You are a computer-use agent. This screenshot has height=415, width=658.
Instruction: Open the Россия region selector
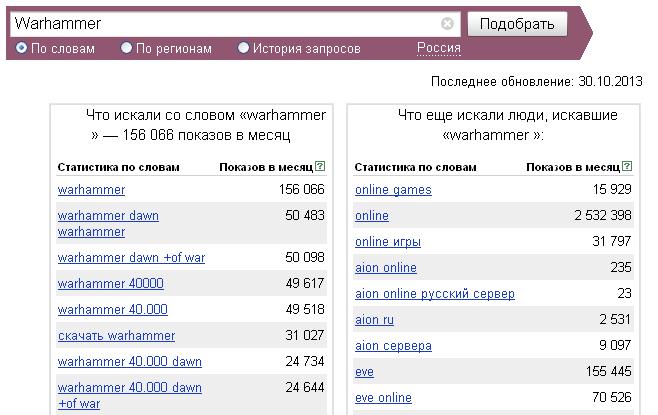pyautogui.click(x=439, y=48)
